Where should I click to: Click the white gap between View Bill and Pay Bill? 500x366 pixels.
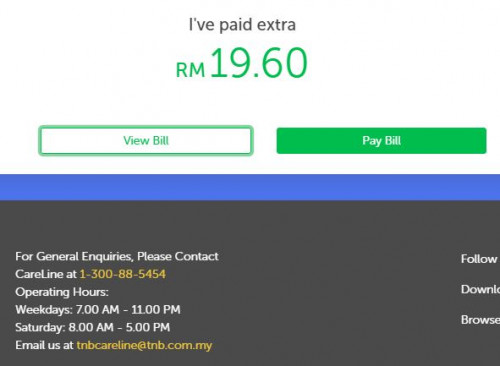click(x=265, y=141)
